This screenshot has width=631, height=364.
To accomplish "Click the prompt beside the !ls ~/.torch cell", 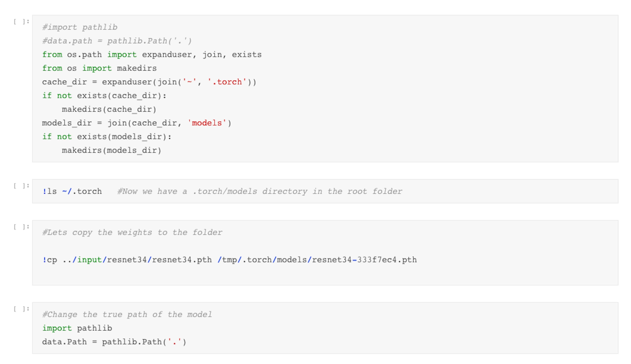I will tap(21, 186).
